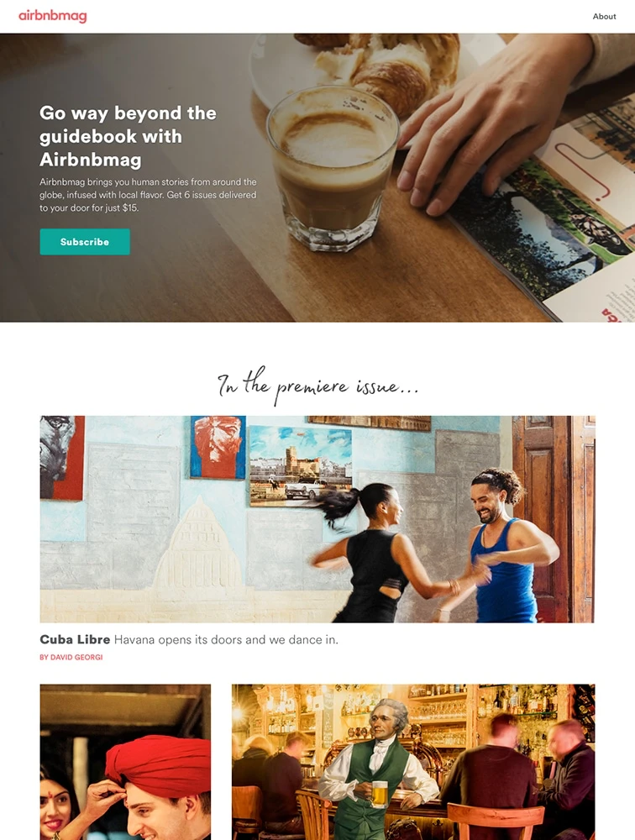Click the vintage car painting in photo
Viewport: 635px width, 840px height.
click(301, 466)
